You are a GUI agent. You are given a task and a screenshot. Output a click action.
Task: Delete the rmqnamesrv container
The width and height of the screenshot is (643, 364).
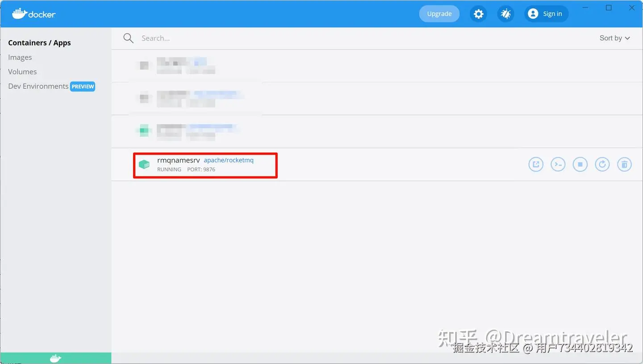point(624,165)
